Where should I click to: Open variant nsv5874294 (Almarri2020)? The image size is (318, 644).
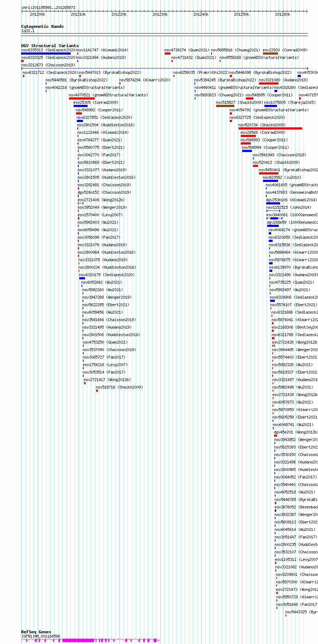tap(145, 80)
